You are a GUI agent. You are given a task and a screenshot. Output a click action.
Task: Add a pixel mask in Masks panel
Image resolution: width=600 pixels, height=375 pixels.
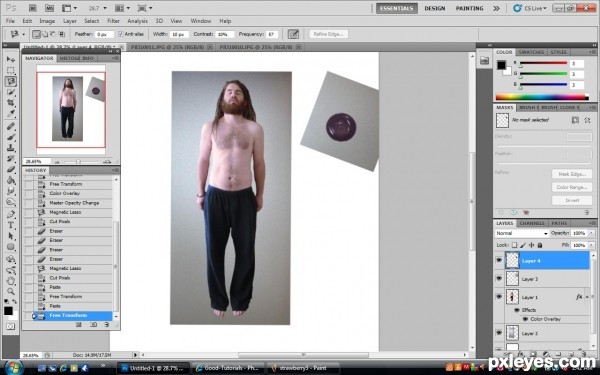pos(575,120)
